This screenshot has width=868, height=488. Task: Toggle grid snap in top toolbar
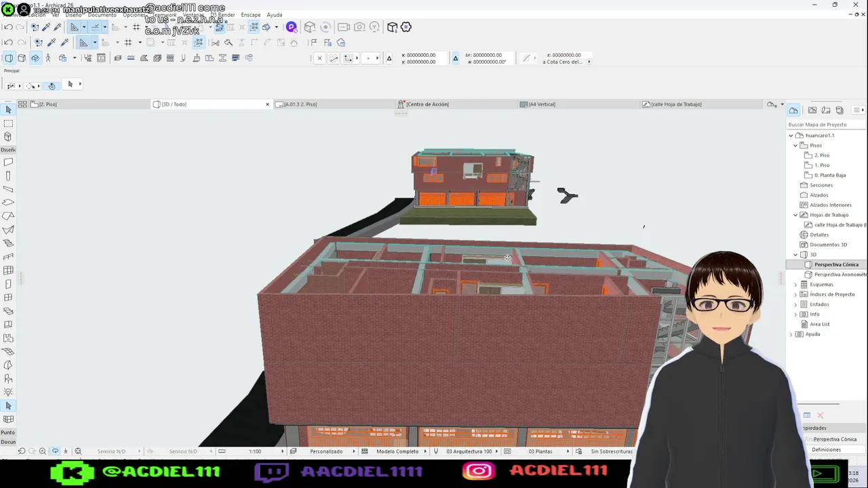(136, 27)
